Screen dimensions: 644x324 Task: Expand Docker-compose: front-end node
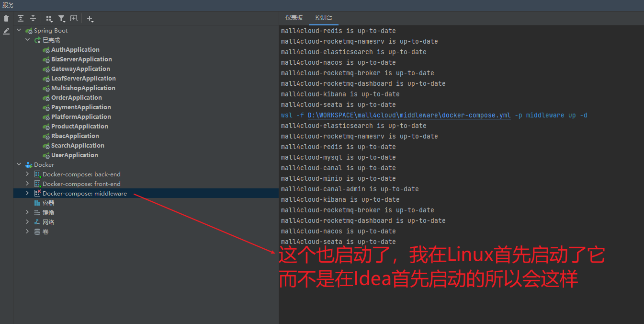click(28, 184)
